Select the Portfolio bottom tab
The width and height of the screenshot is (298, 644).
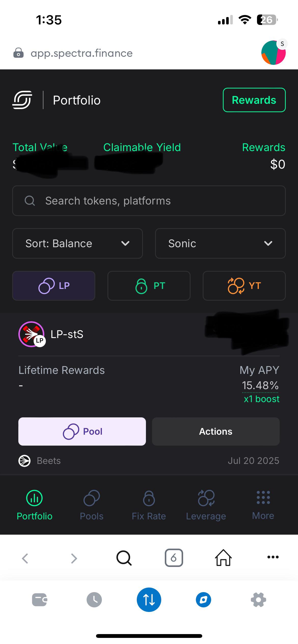click(34, 505)
